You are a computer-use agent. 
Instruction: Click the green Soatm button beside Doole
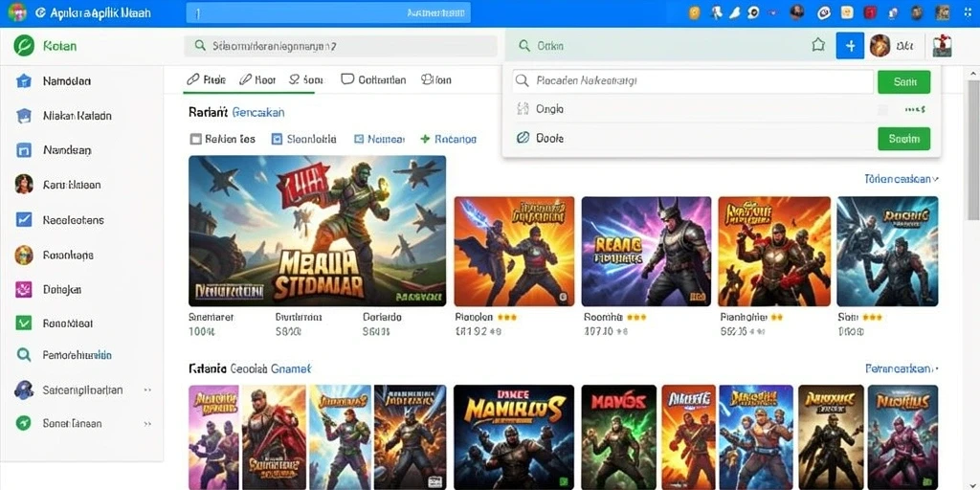903,139
